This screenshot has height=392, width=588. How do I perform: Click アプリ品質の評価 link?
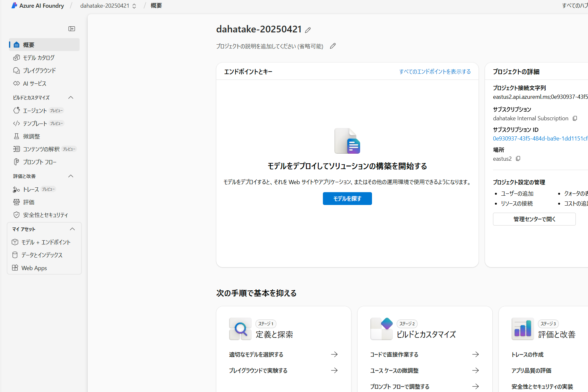(x=531, y=371)
